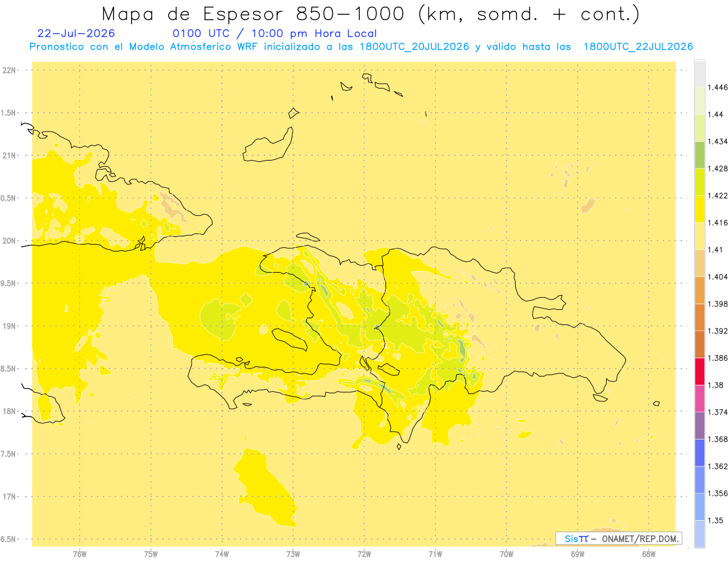Click legend value '1.446'
Viewport: 728px width, 562px height.
[718, 87]
